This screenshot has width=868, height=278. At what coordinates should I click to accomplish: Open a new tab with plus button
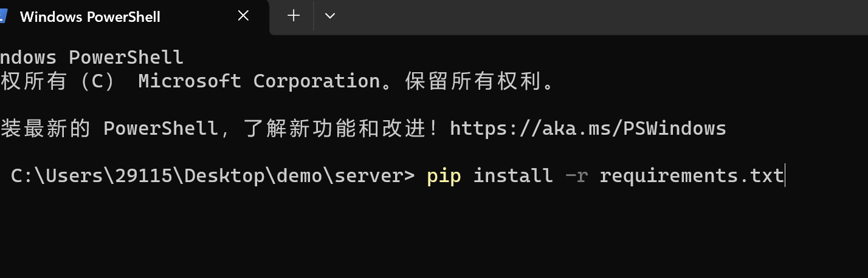pyautogui.click(x=294, y=16)
